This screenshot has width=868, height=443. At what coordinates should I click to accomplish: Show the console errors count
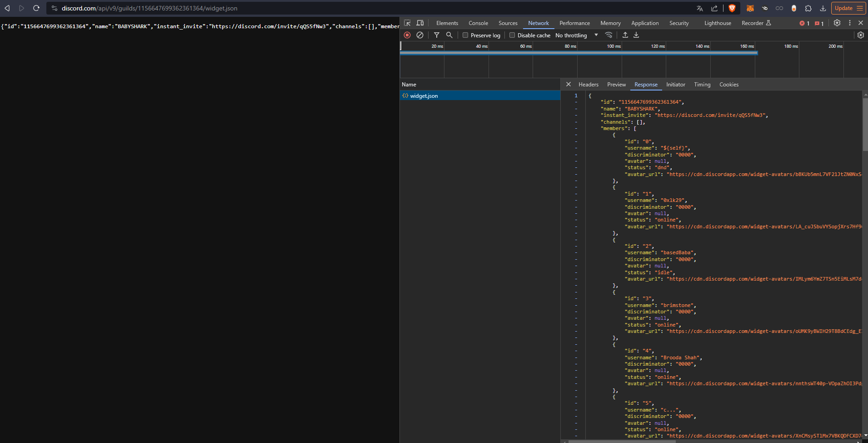click(804, 23)
